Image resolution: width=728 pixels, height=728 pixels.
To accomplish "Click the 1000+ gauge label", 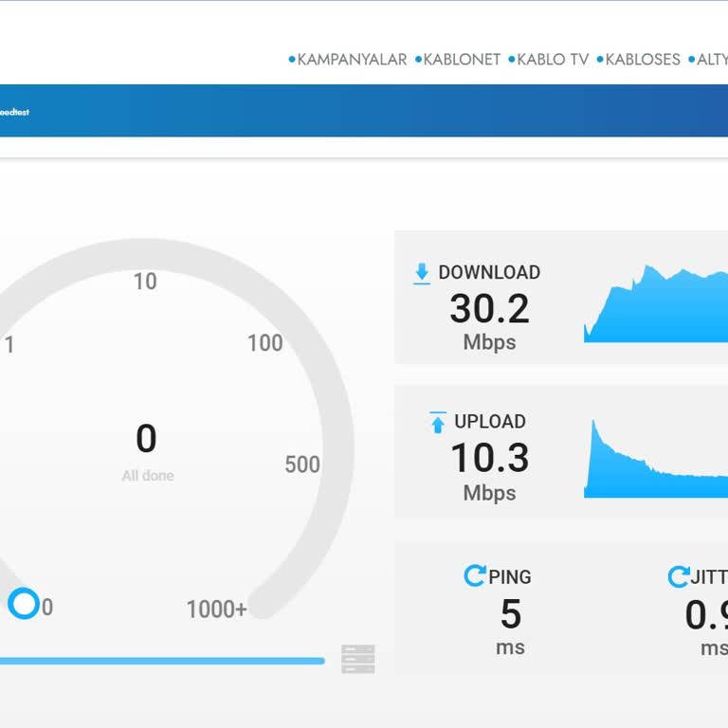I will click(x=216, y=609).
